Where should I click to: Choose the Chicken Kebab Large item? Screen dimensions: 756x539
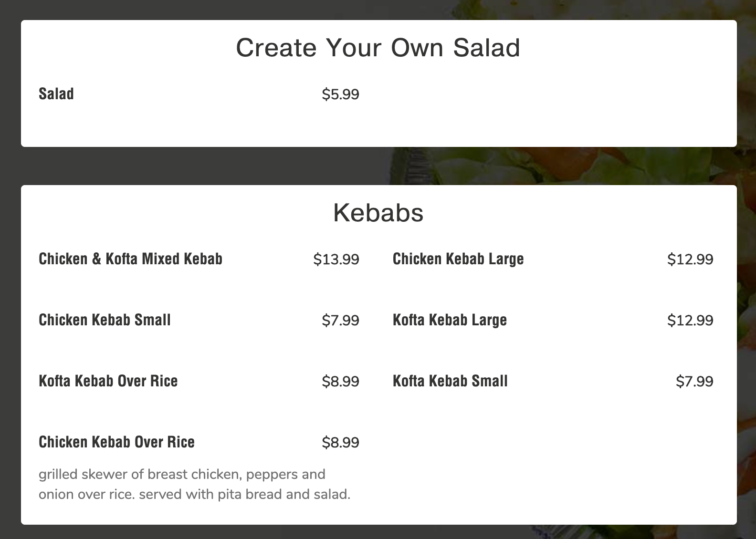(x=458, y=259)
